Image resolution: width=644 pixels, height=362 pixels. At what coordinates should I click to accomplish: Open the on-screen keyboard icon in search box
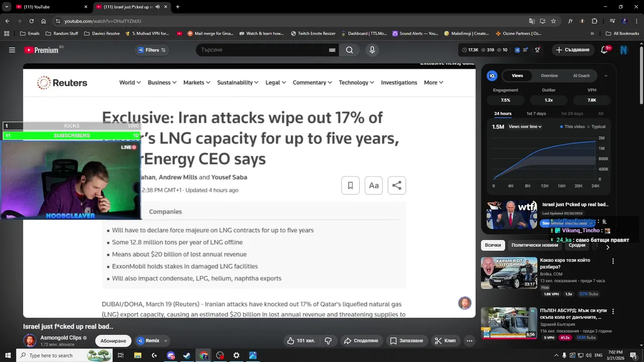click(332, 50)
